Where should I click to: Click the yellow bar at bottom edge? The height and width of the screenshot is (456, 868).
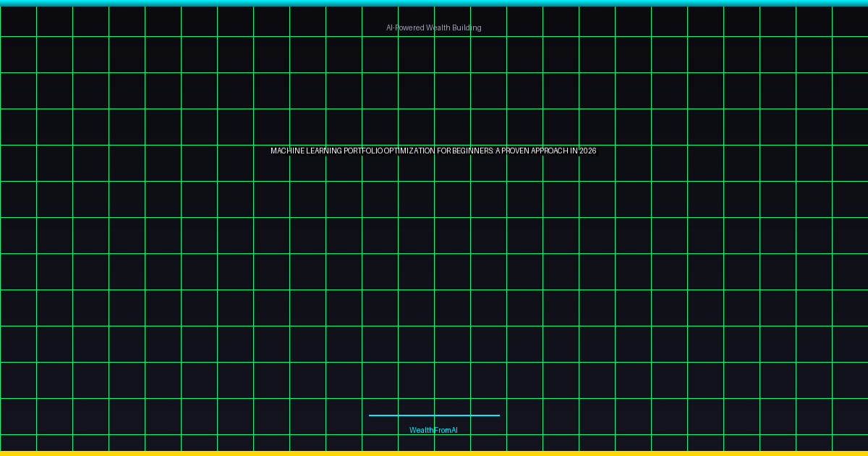[x=434, y=453]
